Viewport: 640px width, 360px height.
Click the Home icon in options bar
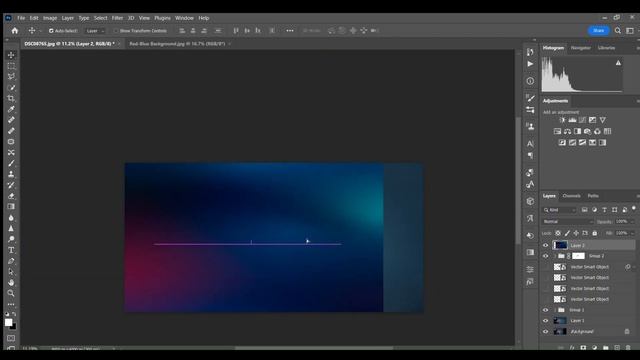pyautogui.click(x=15, y=31)
